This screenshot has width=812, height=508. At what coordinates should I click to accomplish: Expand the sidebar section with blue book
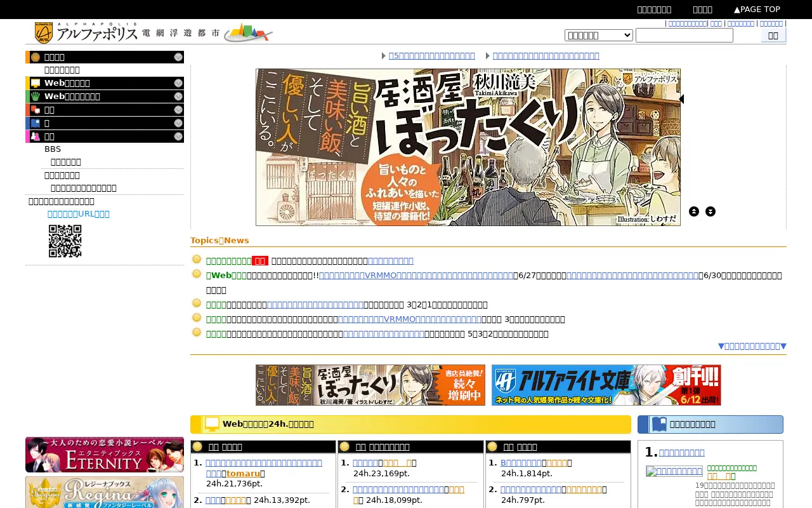coord(179,123)
